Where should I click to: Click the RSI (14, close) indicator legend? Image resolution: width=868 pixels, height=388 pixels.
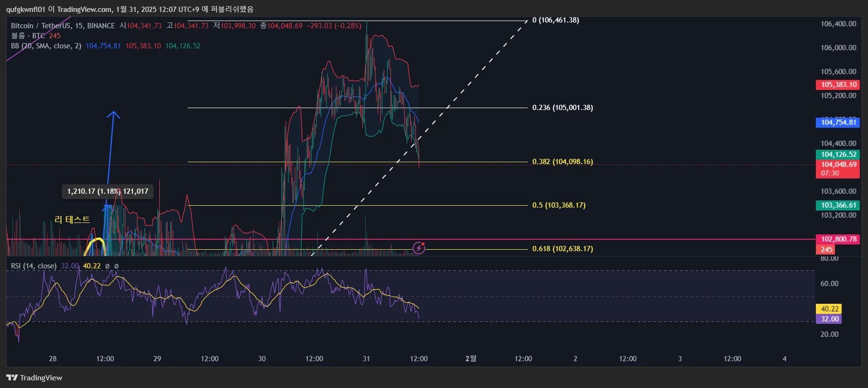tap(33, 266)
